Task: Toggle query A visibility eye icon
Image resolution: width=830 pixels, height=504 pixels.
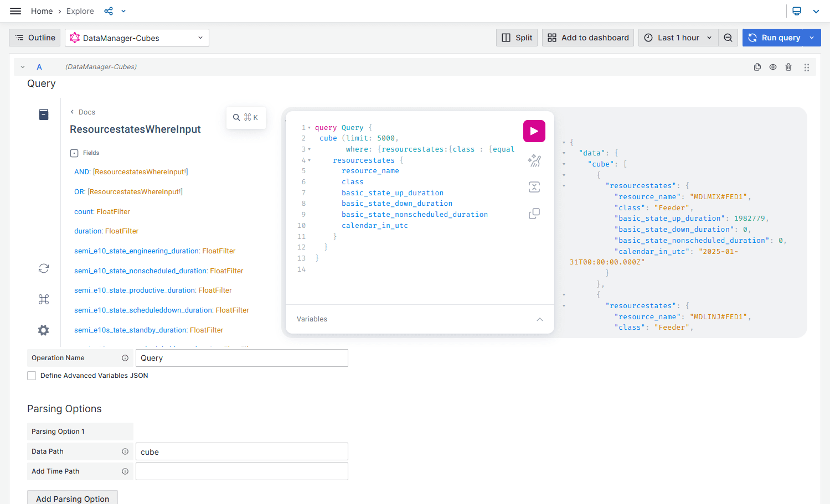Action: tap(773, 67)
